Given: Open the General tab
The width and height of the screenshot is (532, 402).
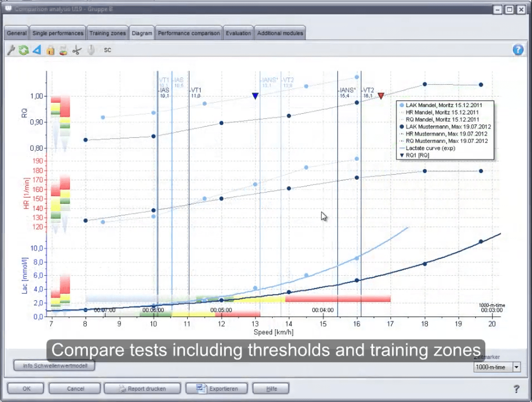Looking at the screenshot, I should (x=17, y=33).
